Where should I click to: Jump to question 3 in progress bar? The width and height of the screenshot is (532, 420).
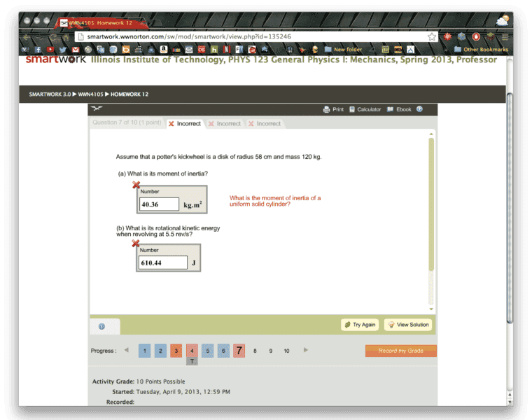click(x=176, y=351)
